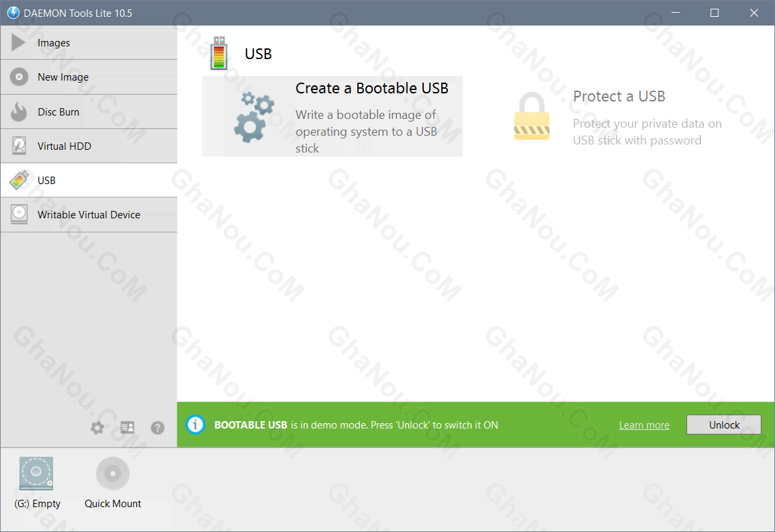Select the Disc Burn flame icon
The height and width of the screenshot is (532, 775).
click(19, 112)
